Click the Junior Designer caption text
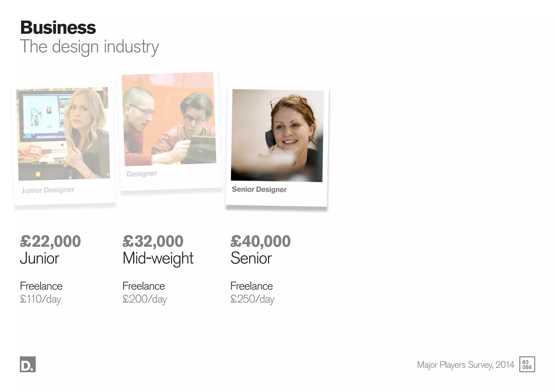The height and width of the screenshot is (392, 555). 48,190
